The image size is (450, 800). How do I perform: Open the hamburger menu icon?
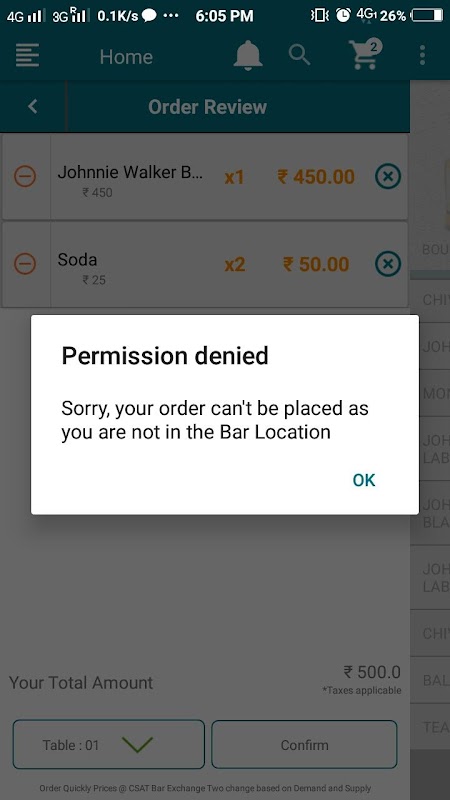click(28, 55)
